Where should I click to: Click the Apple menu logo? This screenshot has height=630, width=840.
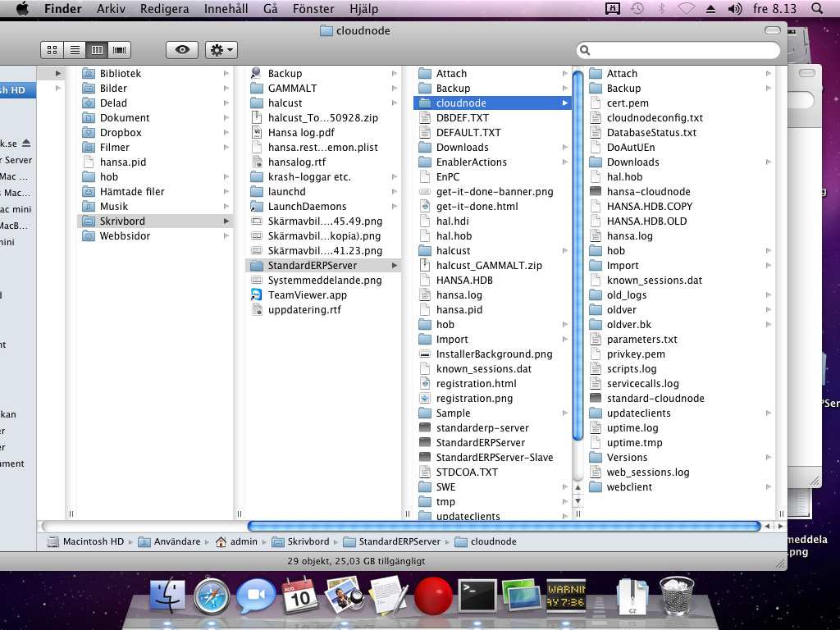[x=22, y=8]
